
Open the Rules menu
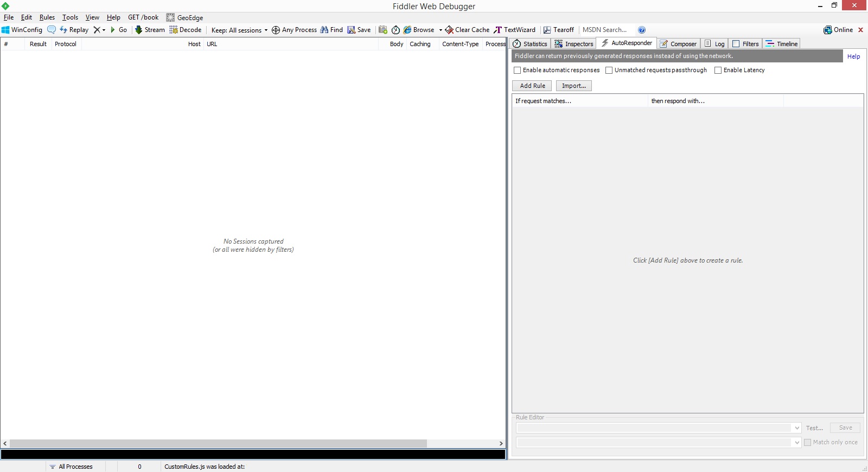pos(47,17)
